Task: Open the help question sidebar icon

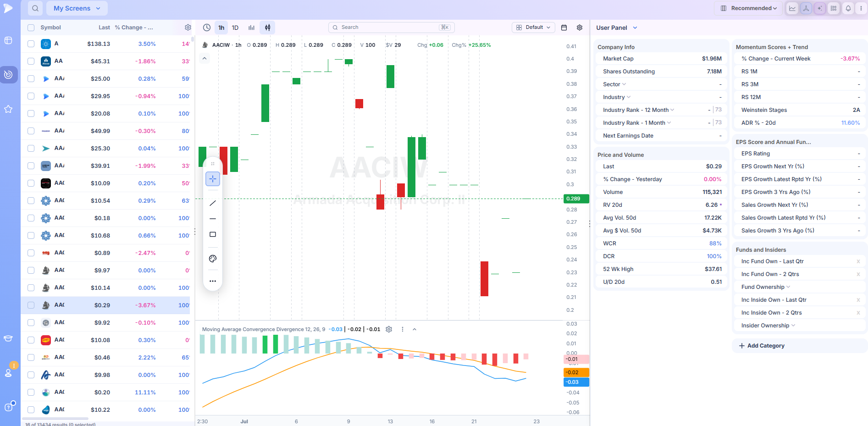Action: [8, 407]
